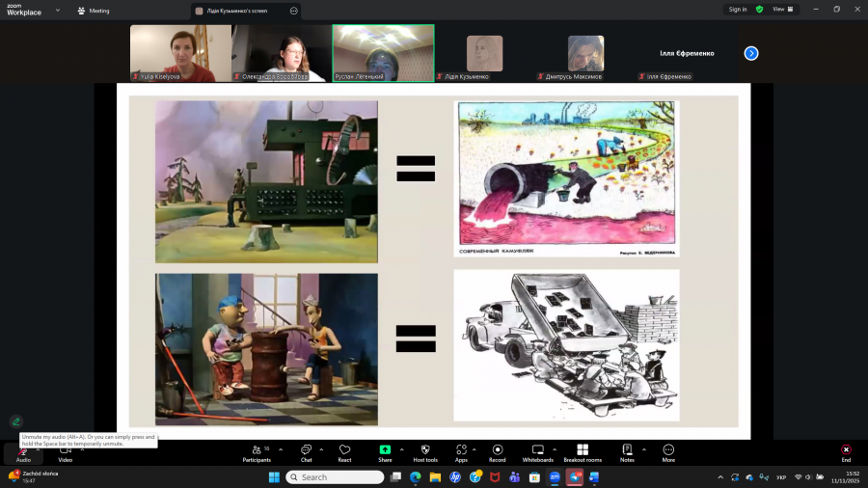Toggle camera with the Video button
The image size is (868, 488).
(x=65, y=453)
